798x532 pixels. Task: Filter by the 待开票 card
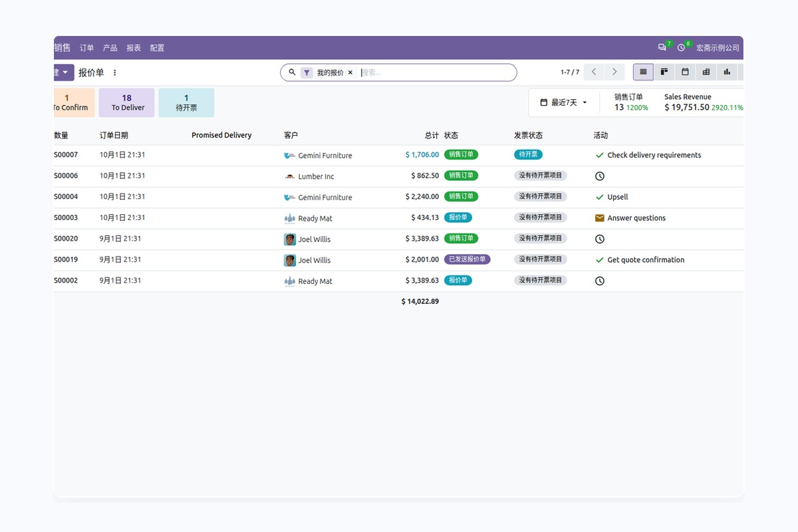[186, 102]
